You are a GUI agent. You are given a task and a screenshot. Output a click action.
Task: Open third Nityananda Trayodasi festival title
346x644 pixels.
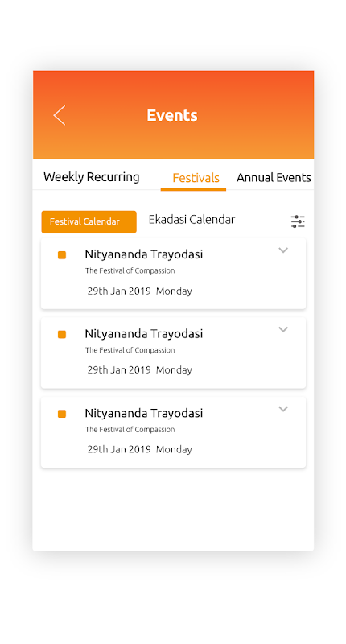tap(144, 413)
